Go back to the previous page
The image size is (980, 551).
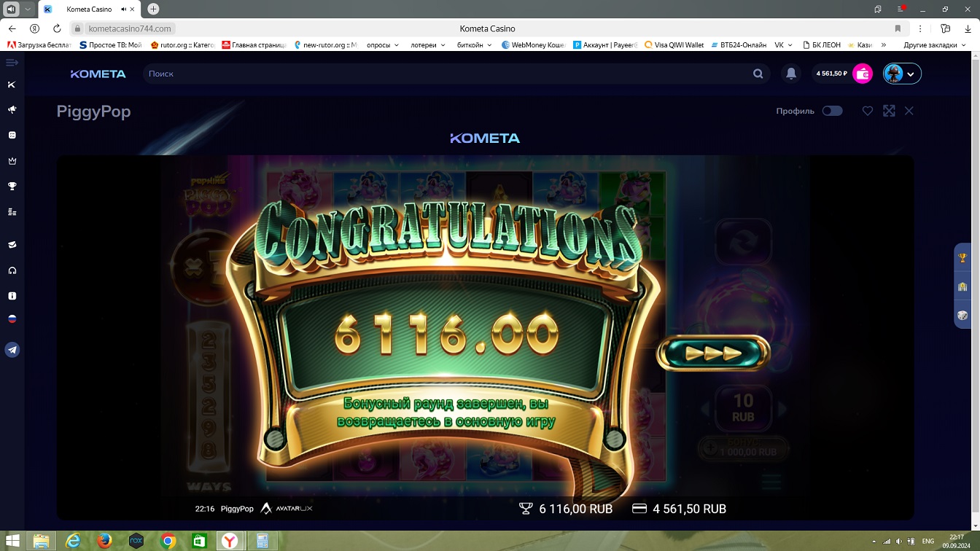click(x=12, y=28)
